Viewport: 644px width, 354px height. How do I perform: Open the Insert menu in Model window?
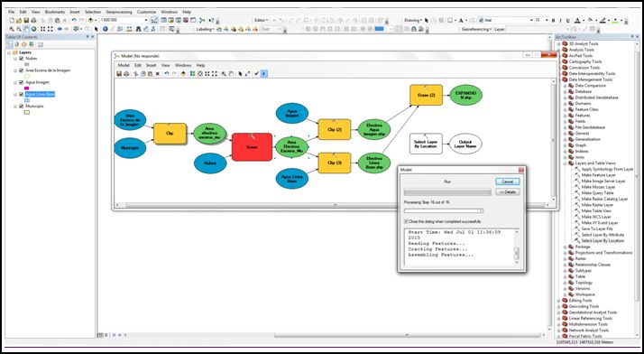[x=152, y=65]
